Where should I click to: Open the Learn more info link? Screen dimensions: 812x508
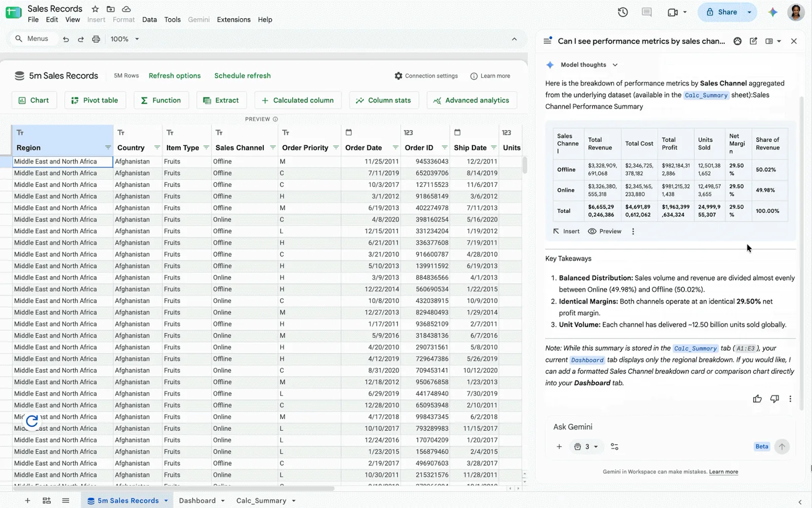coord(490,76)
